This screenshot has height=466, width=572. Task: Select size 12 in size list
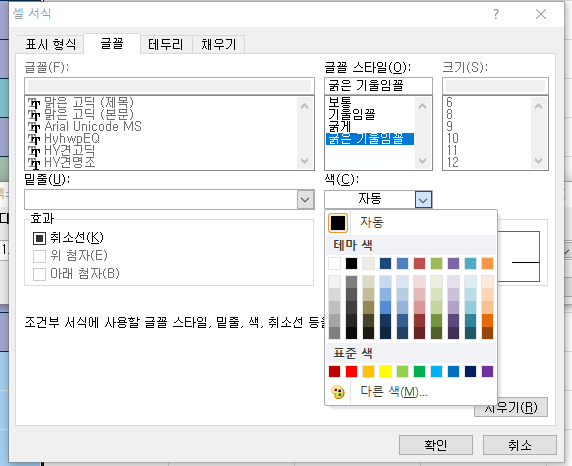[x=452, y=162]
